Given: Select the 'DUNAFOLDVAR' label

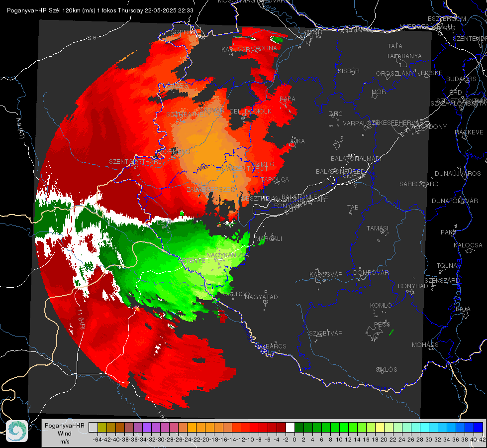Looking at the screenshot, I should [x=455, y=201].
